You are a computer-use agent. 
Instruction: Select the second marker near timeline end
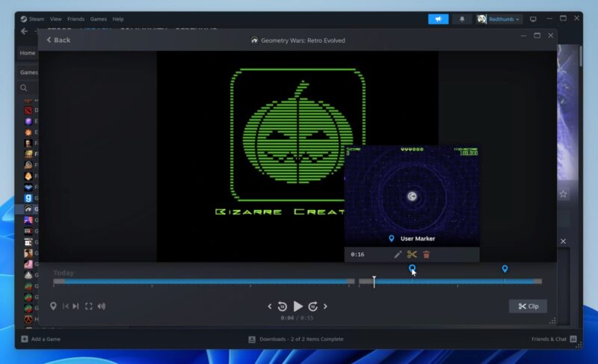[x=505, y=269]
